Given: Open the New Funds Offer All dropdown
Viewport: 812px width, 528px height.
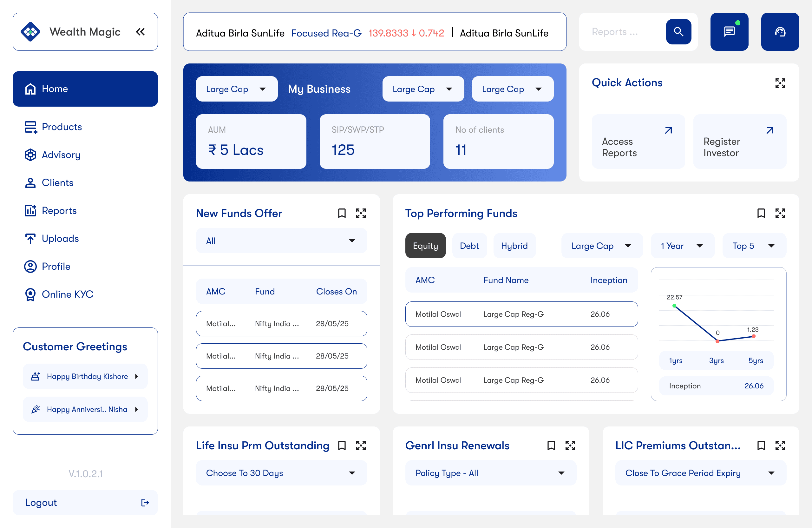Looking at the screenshot, I should click(x=281, y=241).
